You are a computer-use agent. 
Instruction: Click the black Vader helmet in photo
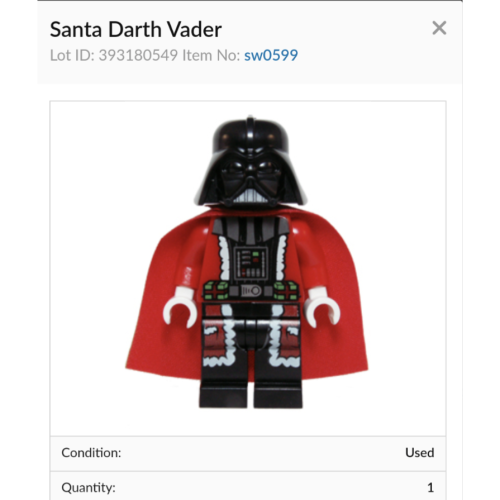click(x=250, y=162)
